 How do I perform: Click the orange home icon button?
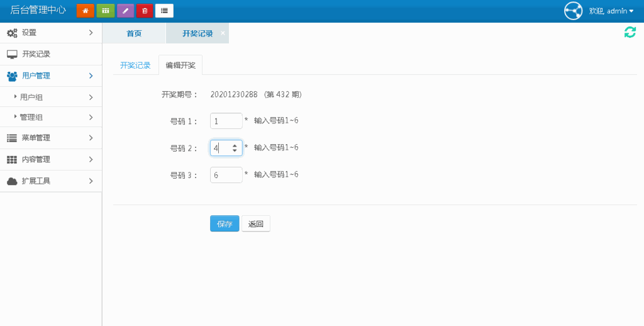click(x=85, y=11)
